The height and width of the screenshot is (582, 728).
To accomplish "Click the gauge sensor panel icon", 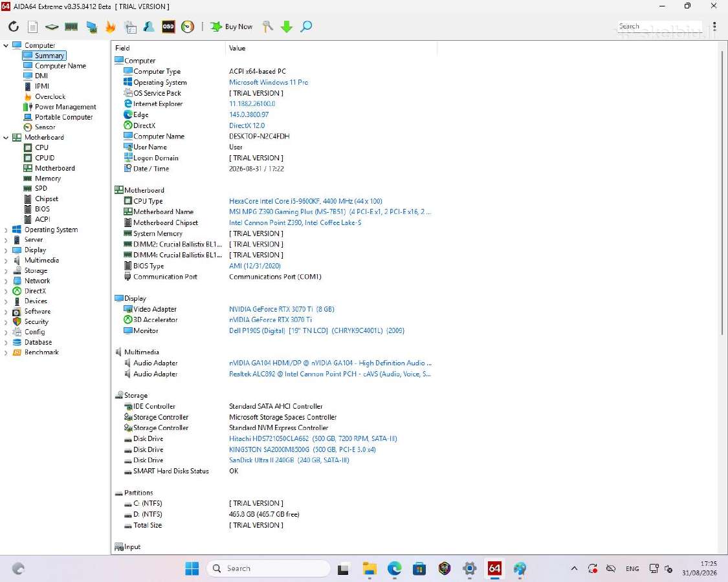I will pos(188,27).
